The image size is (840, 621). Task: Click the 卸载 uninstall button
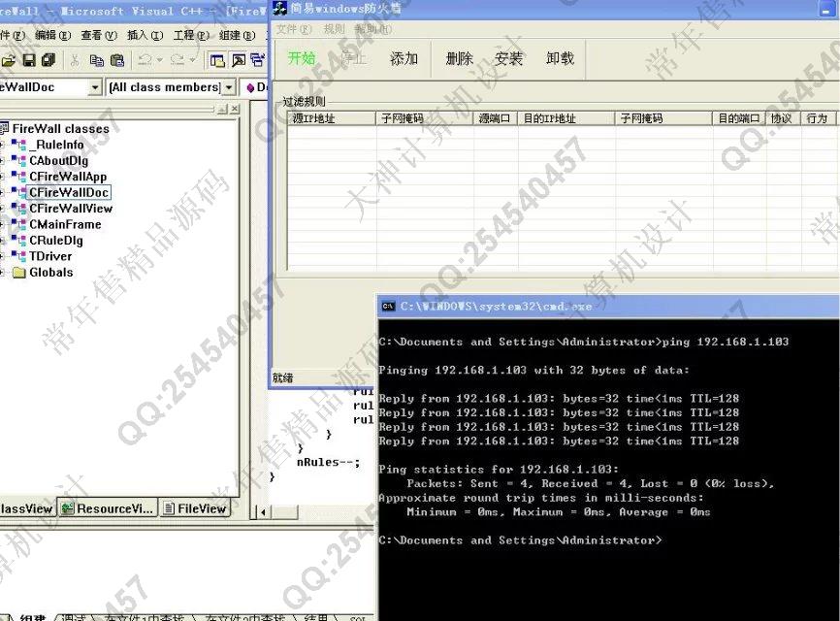560,58
